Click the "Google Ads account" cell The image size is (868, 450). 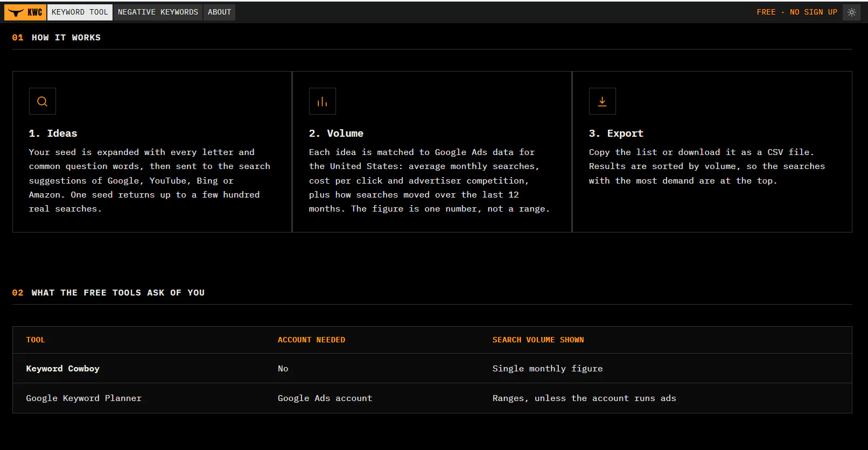coord(325,398)
